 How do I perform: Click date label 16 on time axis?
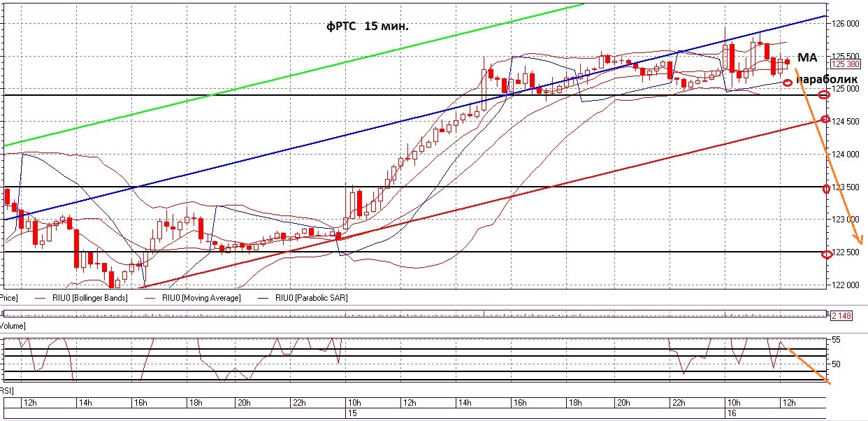pos(731,413)
